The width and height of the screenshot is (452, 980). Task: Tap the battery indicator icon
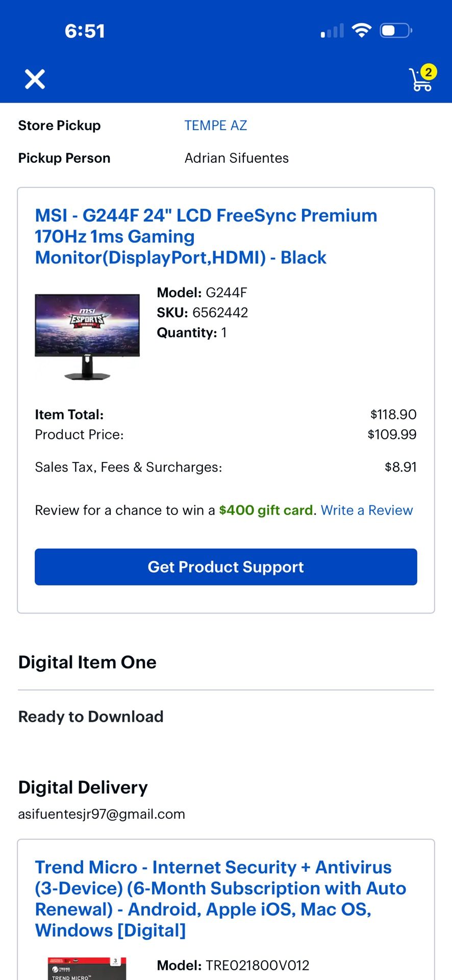click(396, 31)
